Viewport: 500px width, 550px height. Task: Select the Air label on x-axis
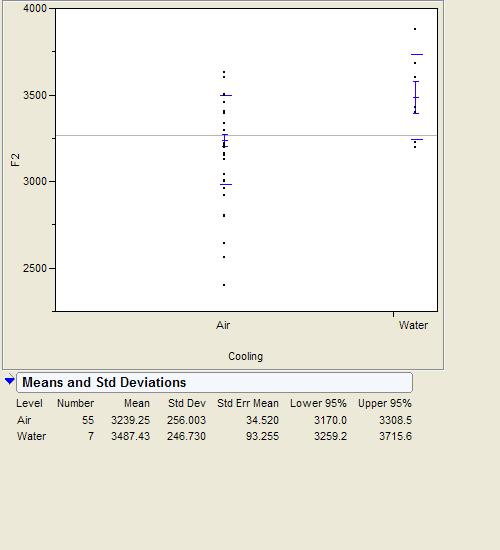coord(223,325)
